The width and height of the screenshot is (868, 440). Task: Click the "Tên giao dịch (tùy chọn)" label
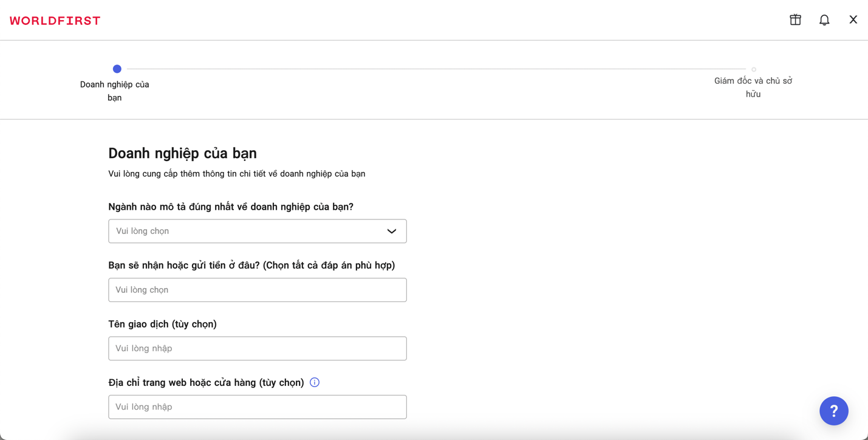coord(162,324)
